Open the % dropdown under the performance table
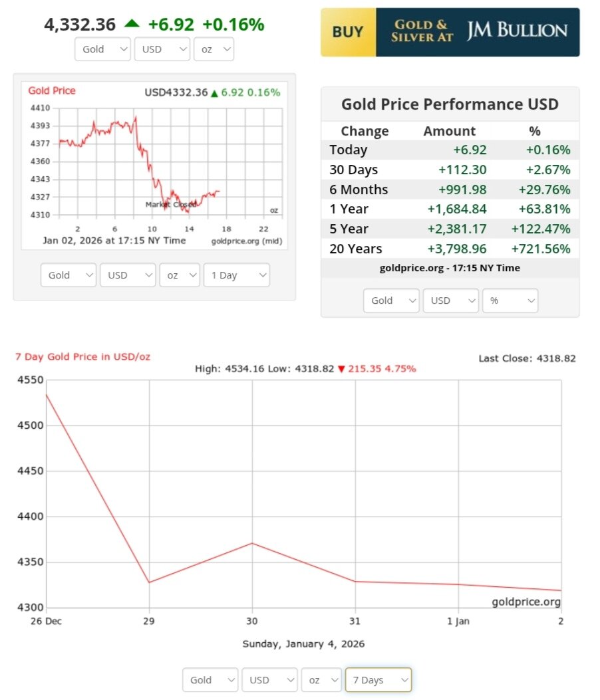Viewport: 600px width, 700px height. 510,300
